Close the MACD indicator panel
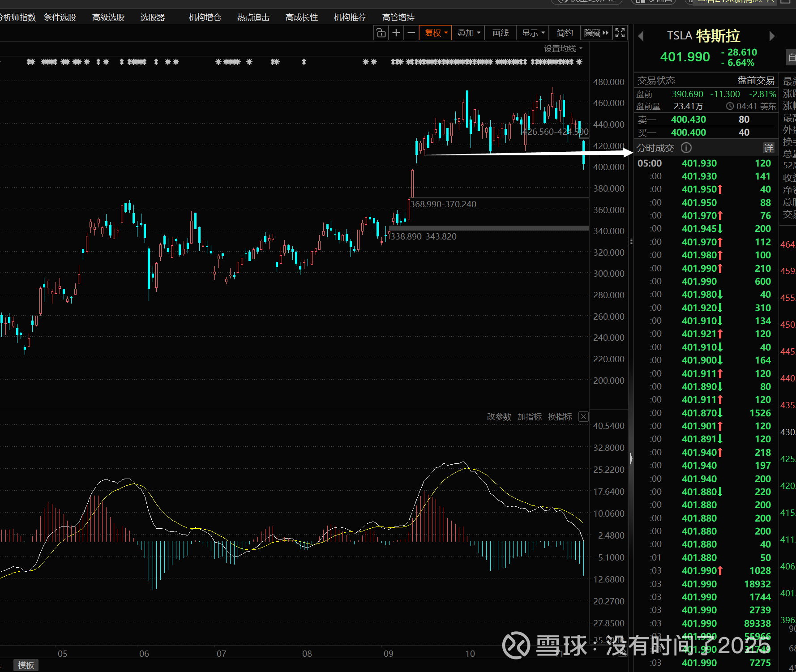The height and width of the screenshot is (672, 796). (x=583, y=417)
